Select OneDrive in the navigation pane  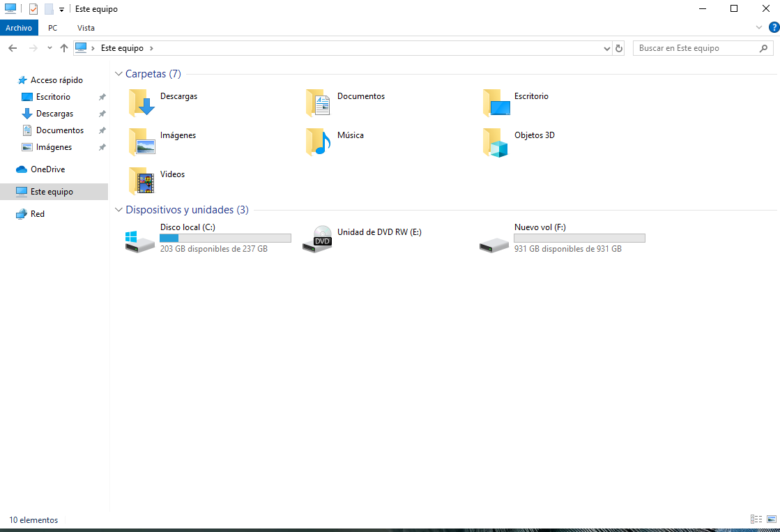47,169
